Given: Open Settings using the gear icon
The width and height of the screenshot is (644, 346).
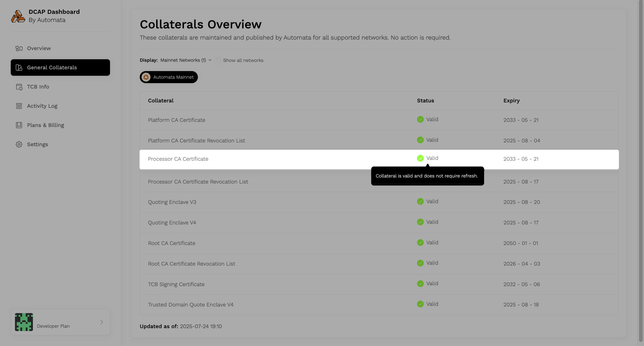Looking at the screenshot, I should (19, 144).
